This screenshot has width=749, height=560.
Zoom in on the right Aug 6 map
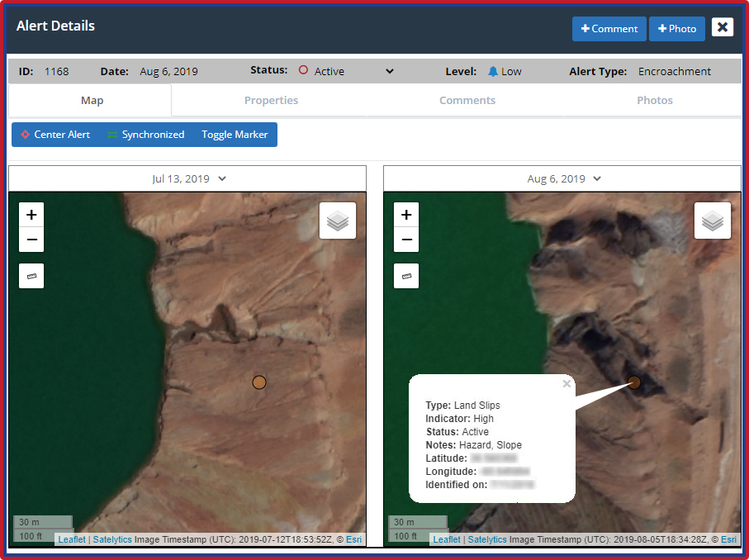point(406,215)
